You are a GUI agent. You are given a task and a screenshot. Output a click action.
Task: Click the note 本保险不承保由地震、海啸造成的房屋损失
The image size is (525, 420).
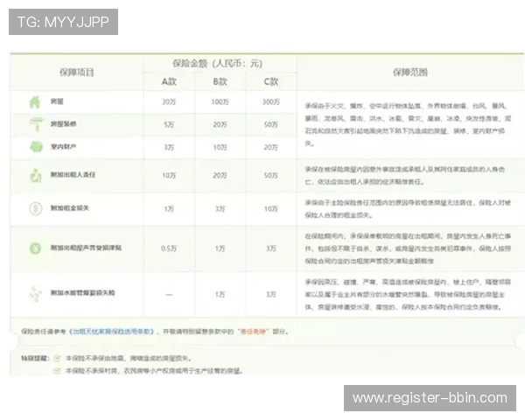129,359
